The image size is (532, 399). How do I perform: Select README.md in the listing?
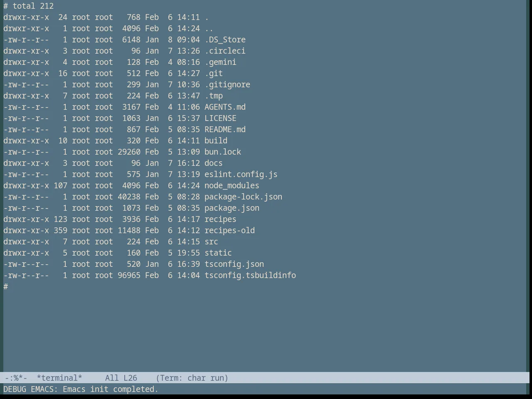point(225,130)
